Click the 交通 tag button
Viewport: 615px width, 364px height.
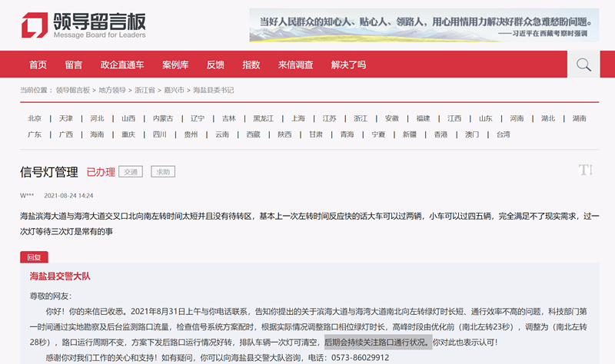click(x=131, y=172)
